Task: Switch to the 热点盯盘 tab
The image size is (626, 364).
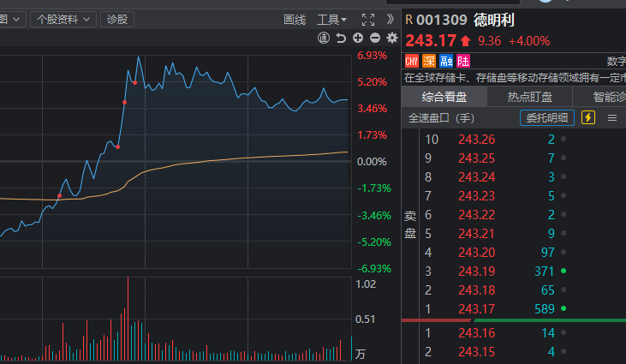Action: coord(530,97)
